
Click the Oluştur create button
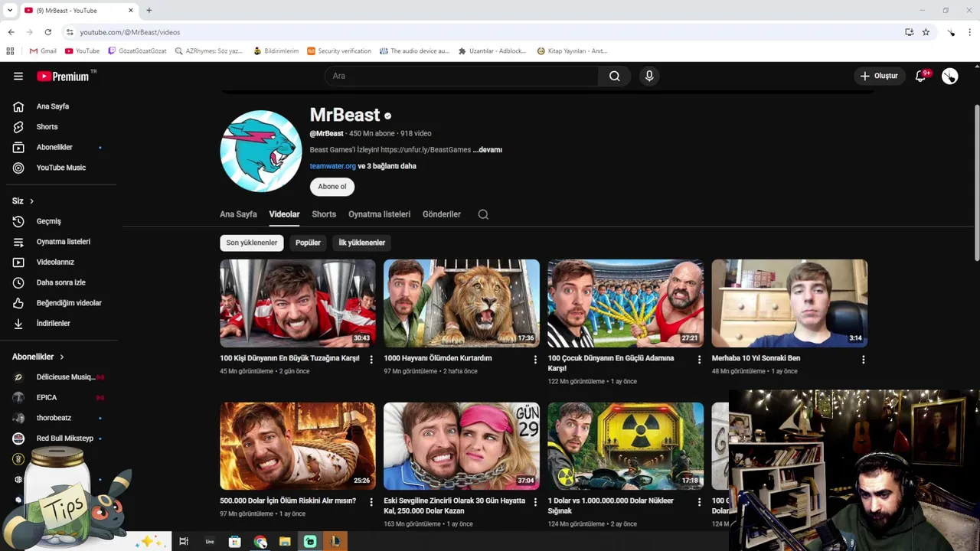click(x=878, y=76)
